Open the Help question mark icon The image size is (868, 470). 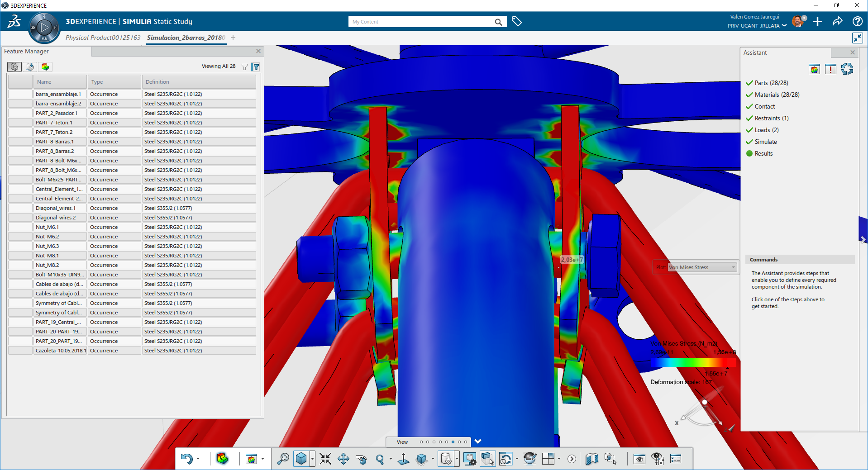pyautogui.click(x=857, y=21)
